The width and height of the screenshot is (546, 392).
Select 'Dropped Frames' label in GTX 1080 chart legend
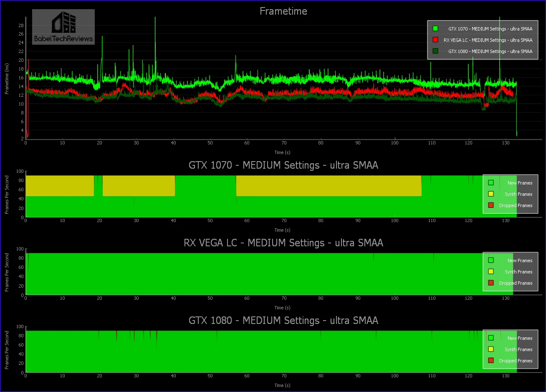click(x=516, y=361)
